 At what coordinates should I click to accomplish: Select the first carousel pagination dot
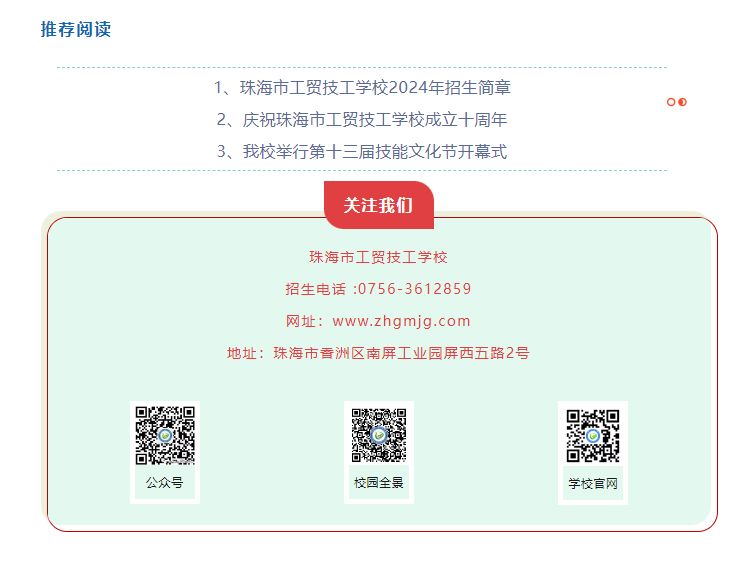[x=671, y=102]
